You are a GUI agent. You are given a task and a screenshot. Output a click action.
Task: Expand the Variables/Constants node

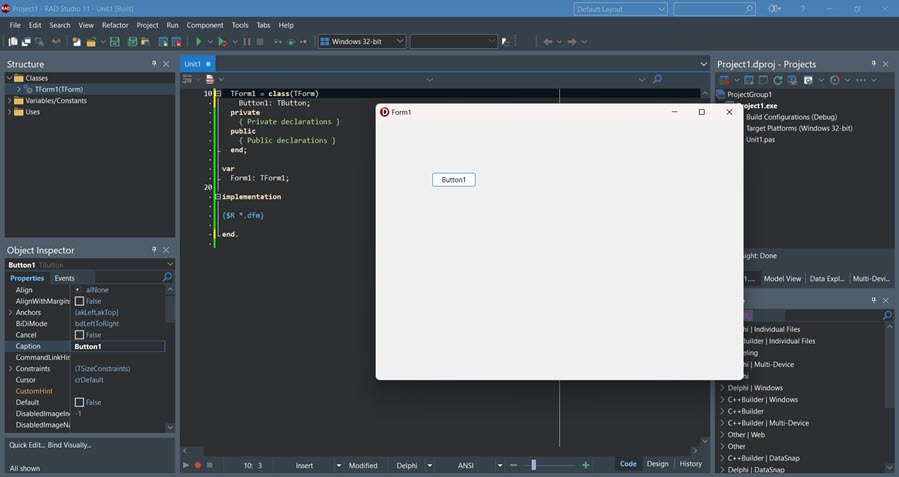point(9,100)
